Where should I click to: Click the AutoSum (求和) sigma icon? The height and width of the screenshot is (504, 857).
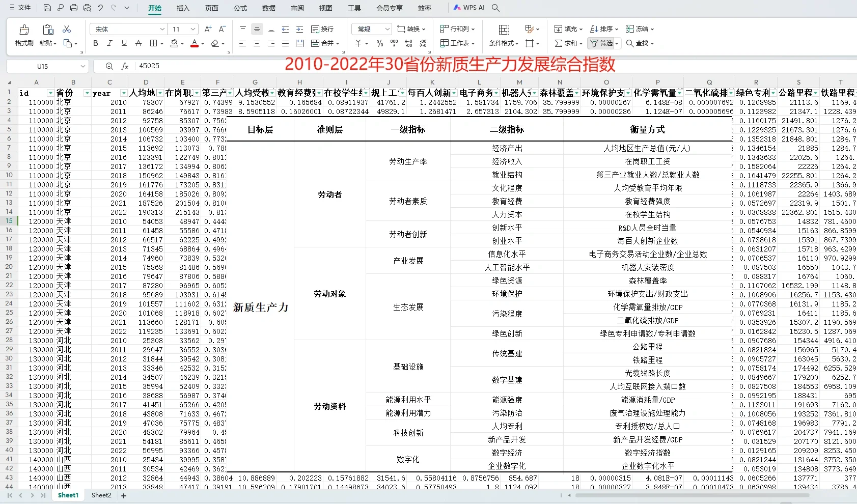(559, 43)
